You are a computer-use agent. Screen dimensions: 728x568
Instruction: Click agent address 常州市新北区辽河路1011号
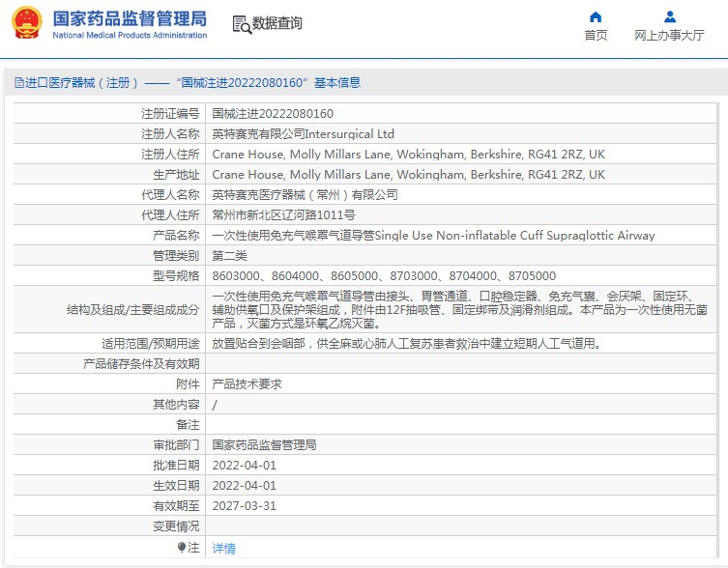click(283, 215)
